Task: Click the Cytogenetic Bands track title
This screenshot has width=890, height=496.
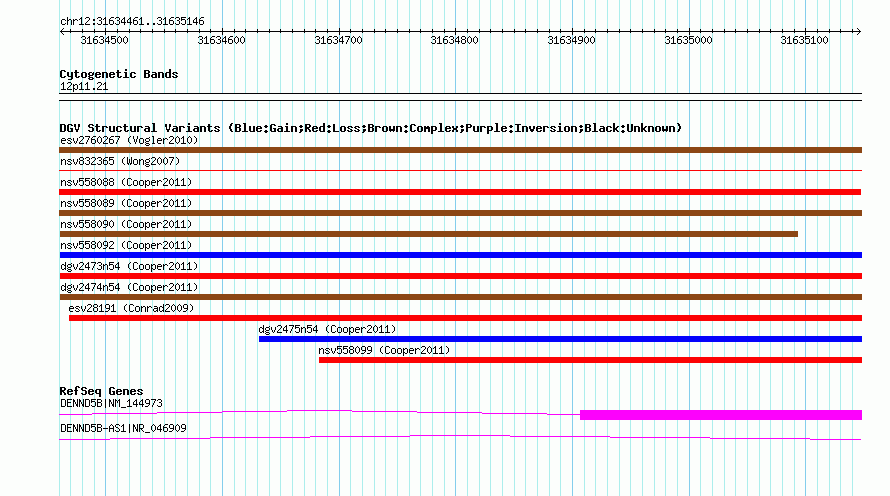Action: (x=119, y=74)
